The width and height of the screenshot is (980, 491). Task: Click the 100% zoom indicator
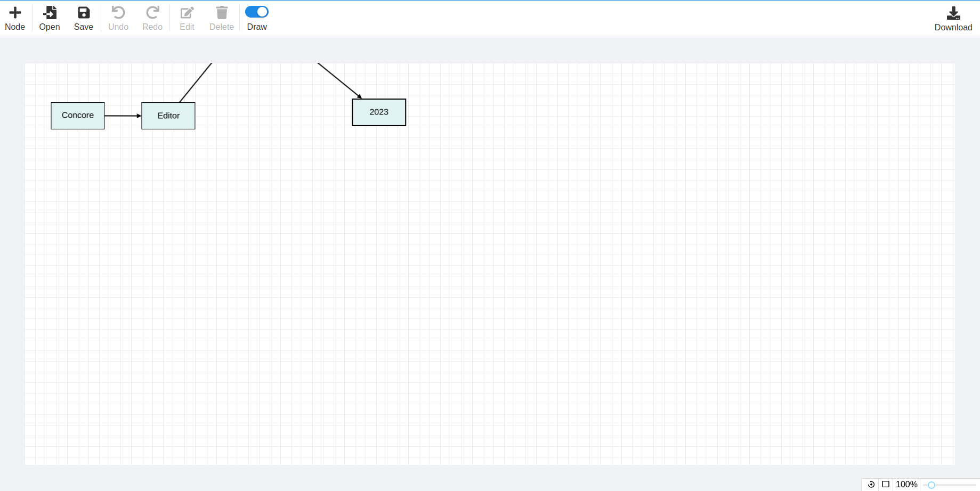906,485
